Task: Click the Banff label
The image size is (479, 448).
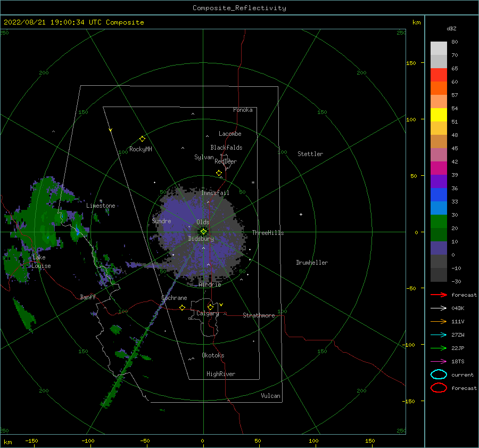Action: pos(88,297)
